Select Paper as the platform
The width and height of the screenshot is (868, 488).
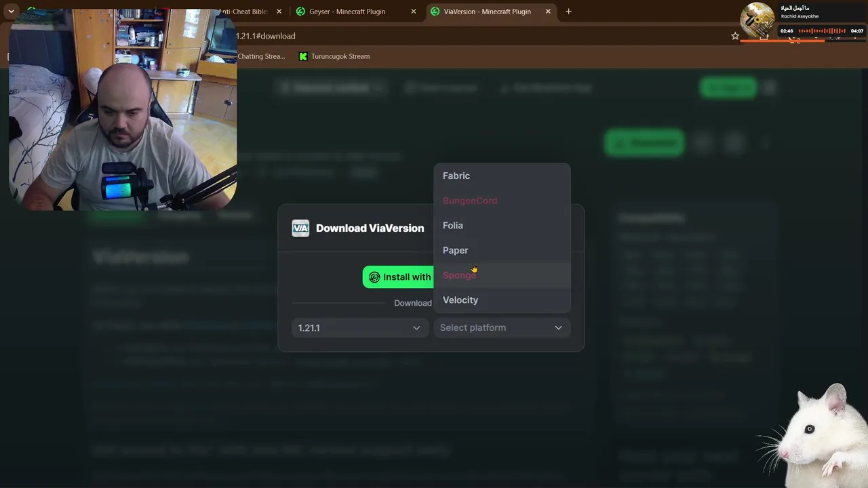click(502, 250)
